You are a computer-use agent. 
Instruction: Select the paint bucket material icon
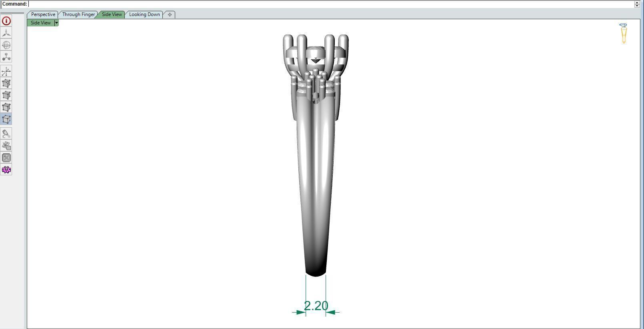(x=6, y=134)
